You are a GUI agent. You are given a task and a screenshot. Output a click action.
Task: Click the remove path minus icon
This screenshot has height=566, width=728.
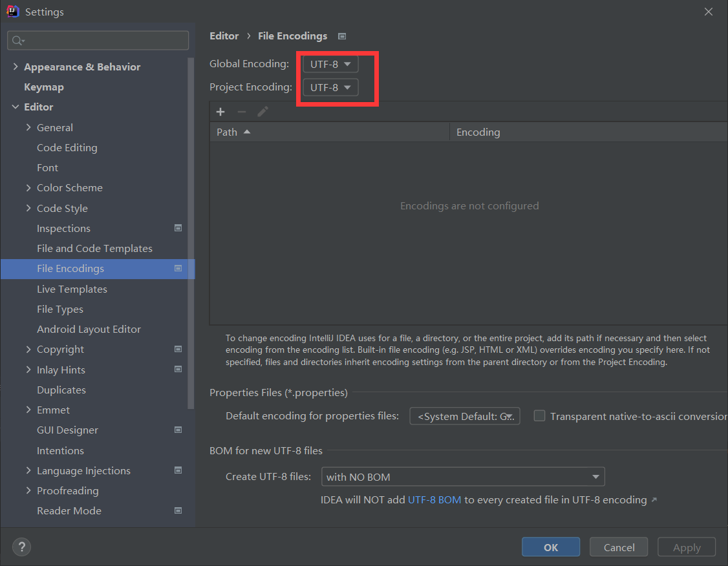click(x=241, y=112)
